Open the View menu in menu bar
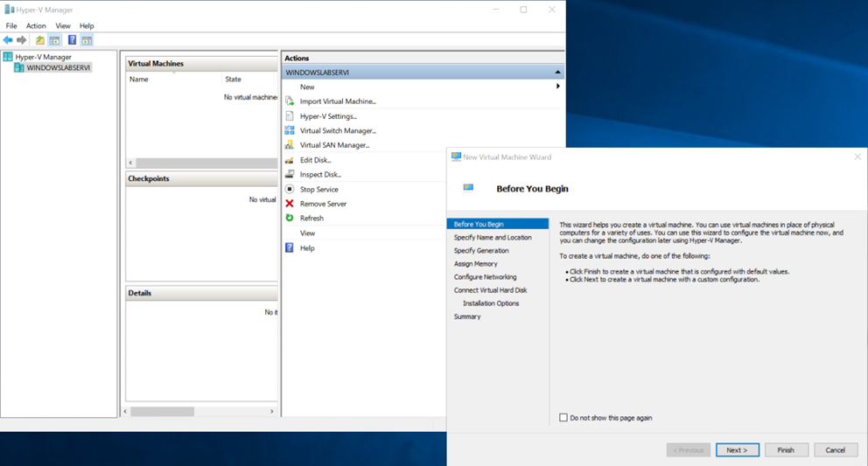This screenshot has width=868, height=466. pyautogui.click(x=62, y=25)
